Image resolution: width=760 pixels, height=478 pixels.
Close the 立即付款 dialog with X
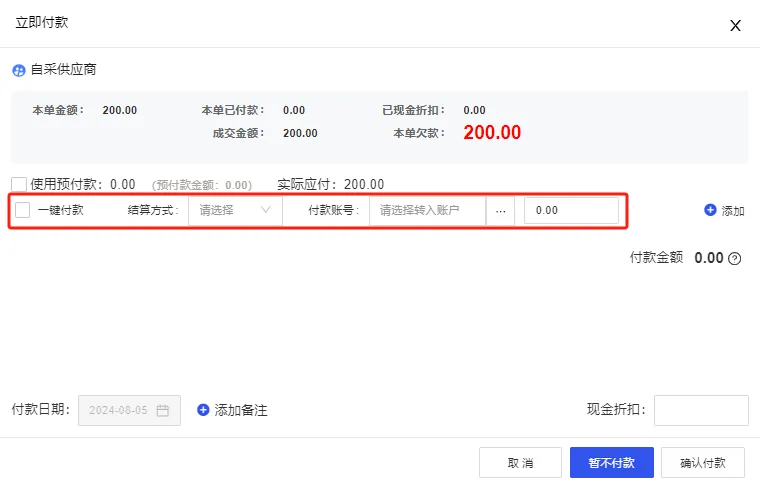tap(735, 25)
